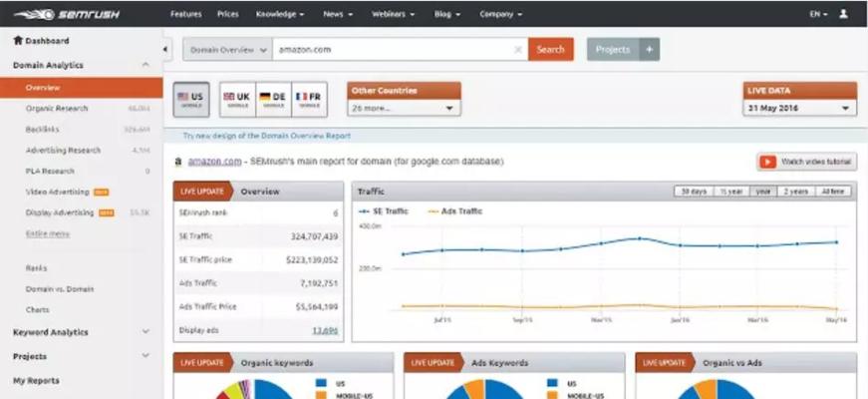868x399 pixels.
Task: Open Display Advertising in sidebar
Action: click(60, 212)
